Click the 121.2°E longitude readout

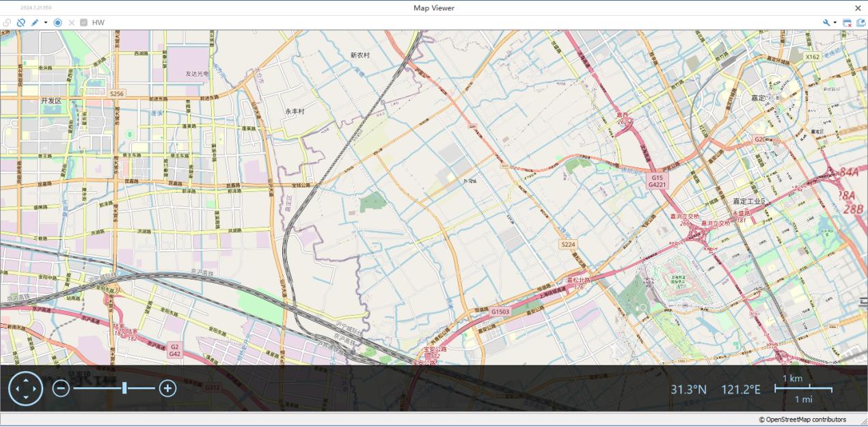[741, 389]
